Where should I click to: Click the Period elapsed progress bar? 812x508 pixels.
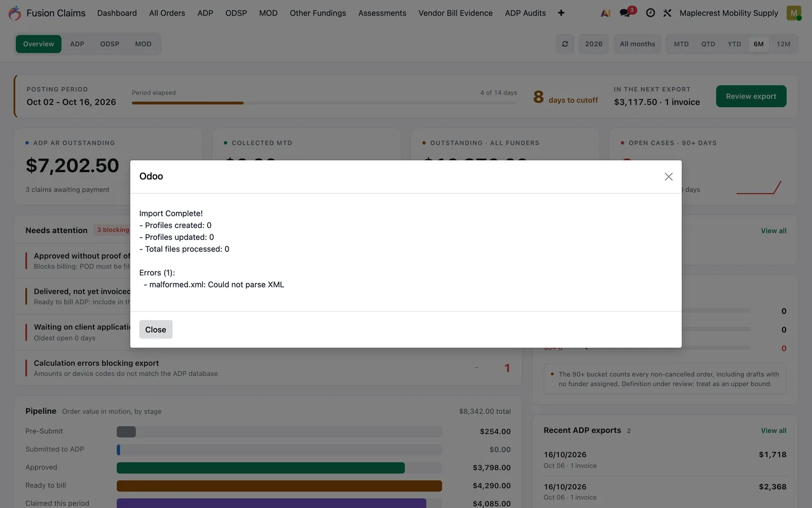tap(324, 103)
